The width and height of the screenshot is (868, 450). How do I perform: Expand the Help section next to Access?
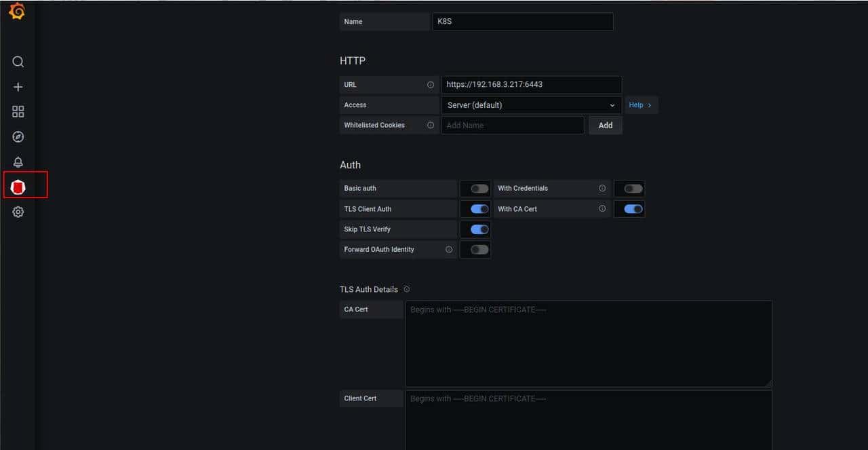point(640,105)
